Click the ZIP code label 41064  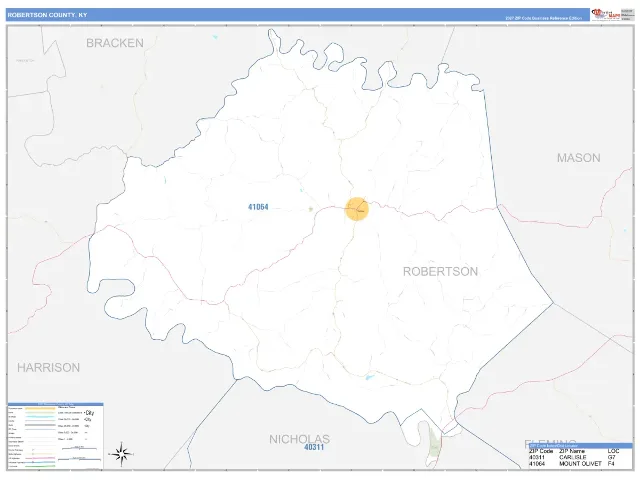point(258,207)
